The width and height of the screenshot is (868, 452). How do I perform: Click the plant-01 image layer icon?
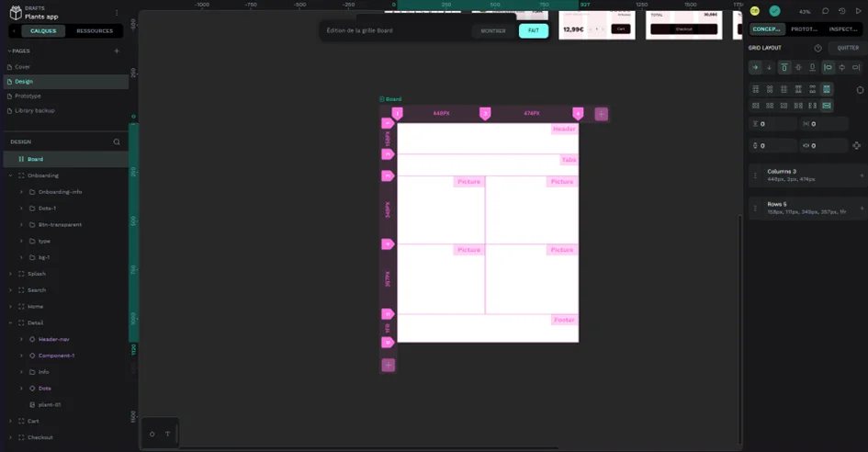click(x=32, y=405)
